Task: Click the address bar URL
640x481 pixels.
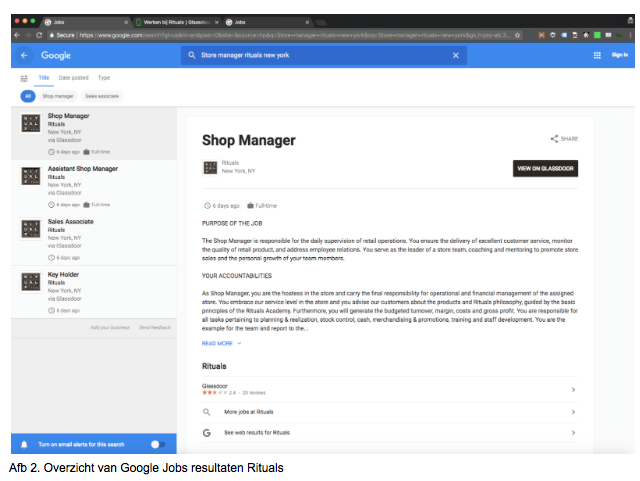Action: click(294, 35)
